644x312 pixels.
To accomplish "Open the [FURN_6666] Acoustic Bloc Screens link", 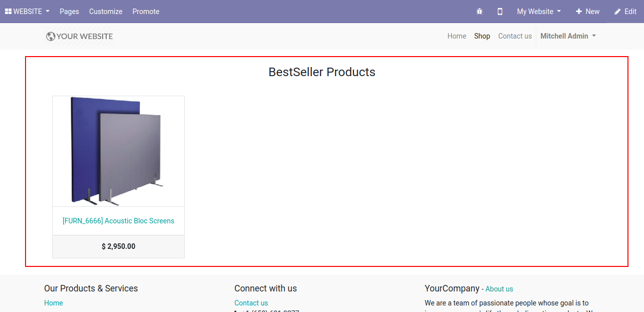I will (118, 221).
